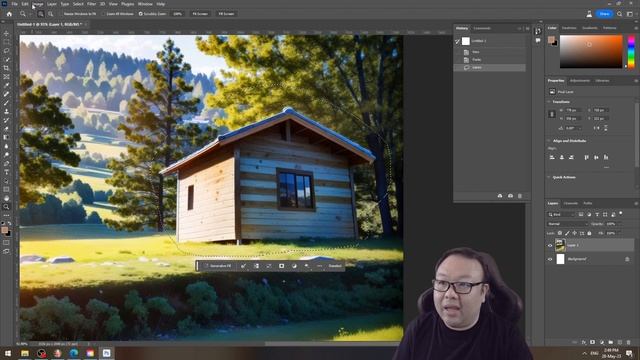Click the layer style fx icon
640x360 pixels.
point(584,342)
